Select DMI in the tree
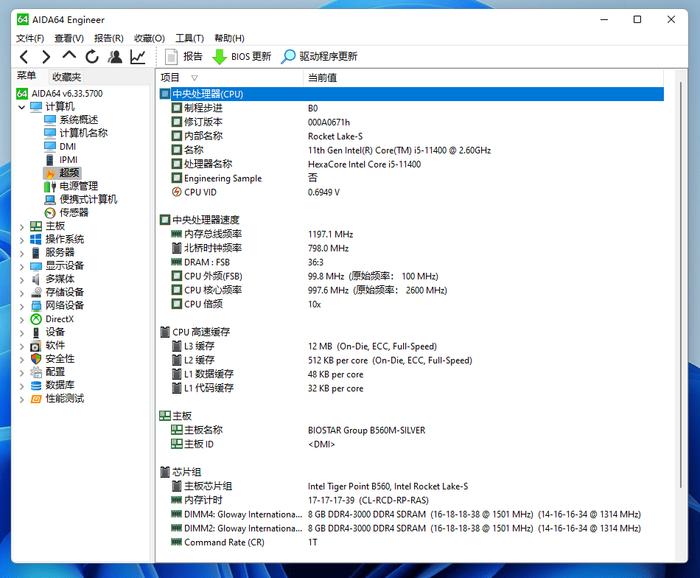This screenshot has height=578, width=700. tap(60, 146)
